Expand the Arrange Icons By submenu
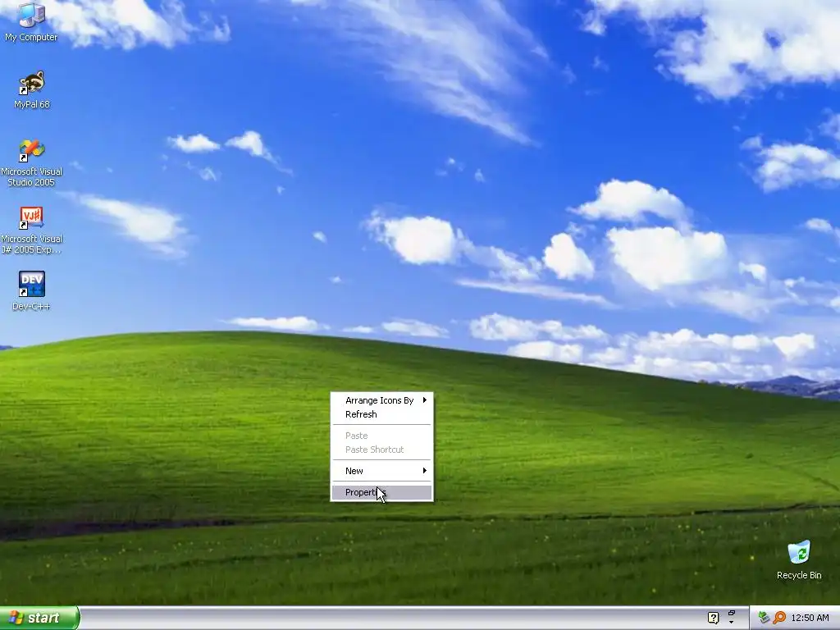 tap(382, 400)
